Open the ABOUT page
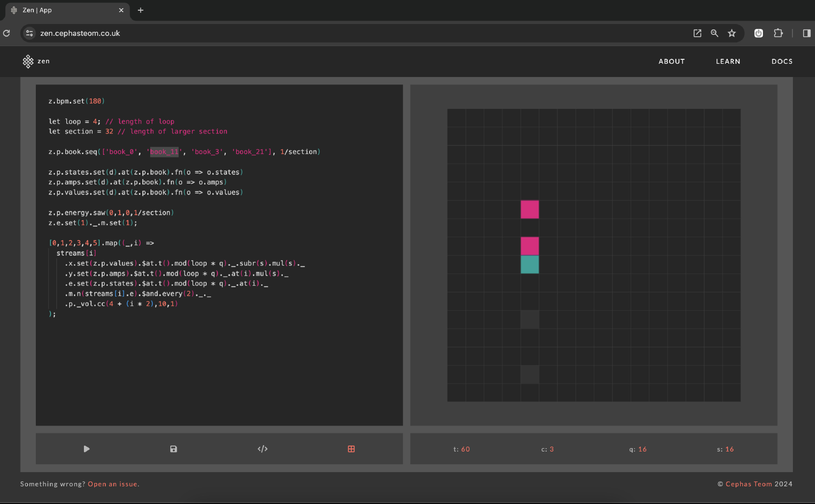The image size is (815, 504). 671,61
